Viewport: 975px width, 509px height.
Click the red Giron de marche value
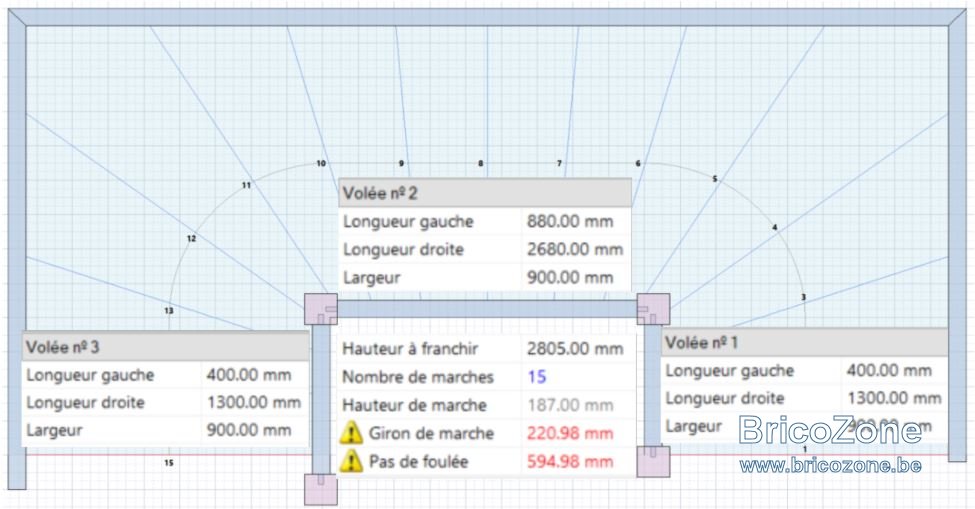[x=570, y=433]
